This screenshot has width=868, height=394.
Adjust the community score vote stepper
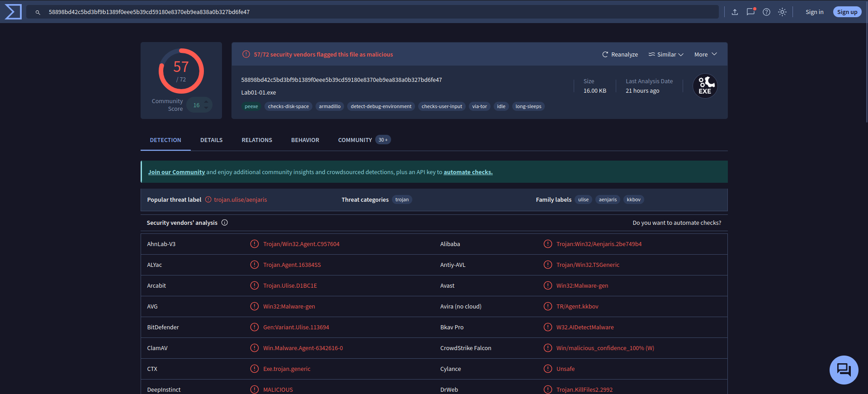[206, 105]
